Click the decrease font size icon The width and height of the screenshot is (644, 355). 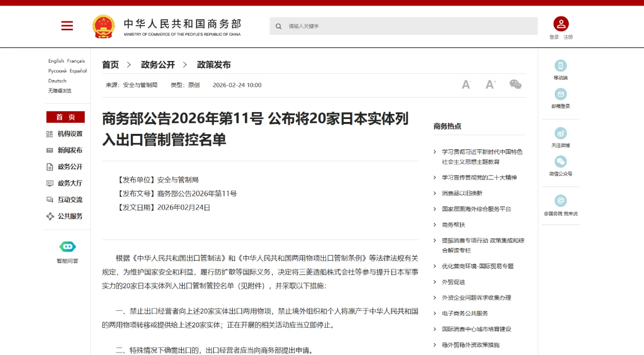point(466,85)
